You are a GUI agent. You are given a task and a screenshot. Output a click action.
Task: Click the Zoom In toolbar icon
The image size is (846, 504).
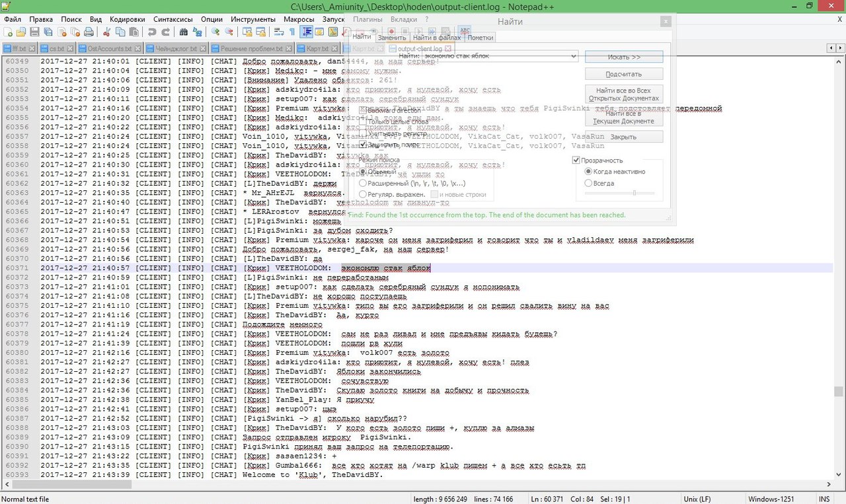click(x=215, y=32)
